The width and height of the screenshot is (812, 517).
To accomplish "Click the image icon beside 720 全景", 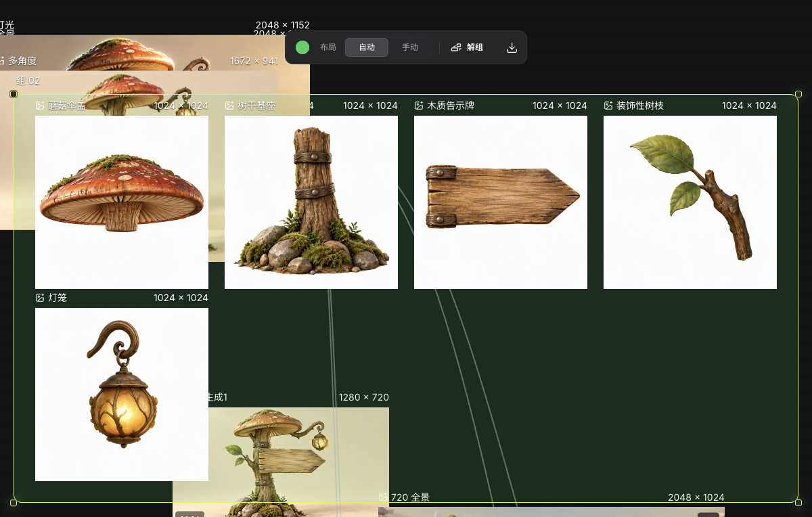I will coord(383,497).
